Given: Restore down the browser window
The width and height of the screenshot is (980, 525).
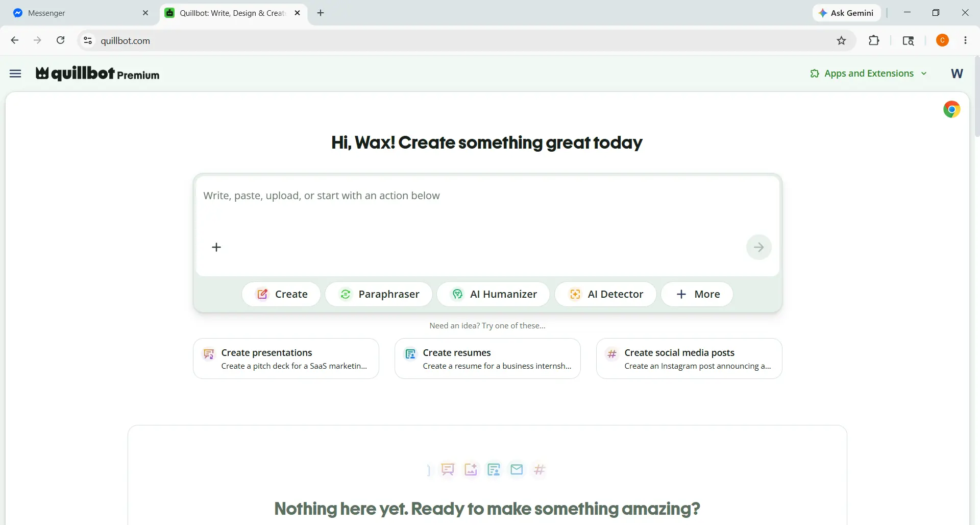Looking at the screenshot, I should pyautogui.click(x=936, y=13).
